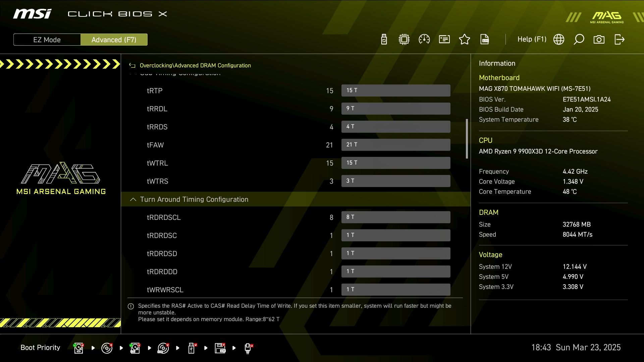Open the Favorites star icon
644x362 pixels.
point(465,40)
